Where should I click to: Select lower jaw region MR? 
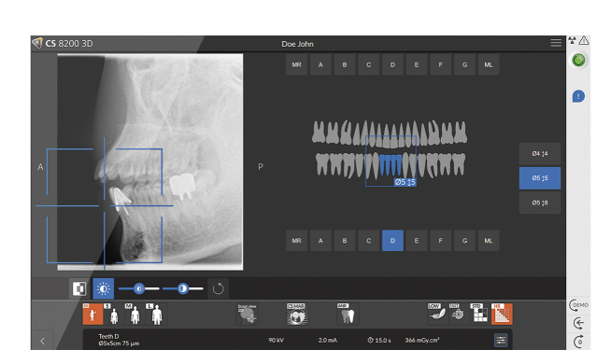296,241
